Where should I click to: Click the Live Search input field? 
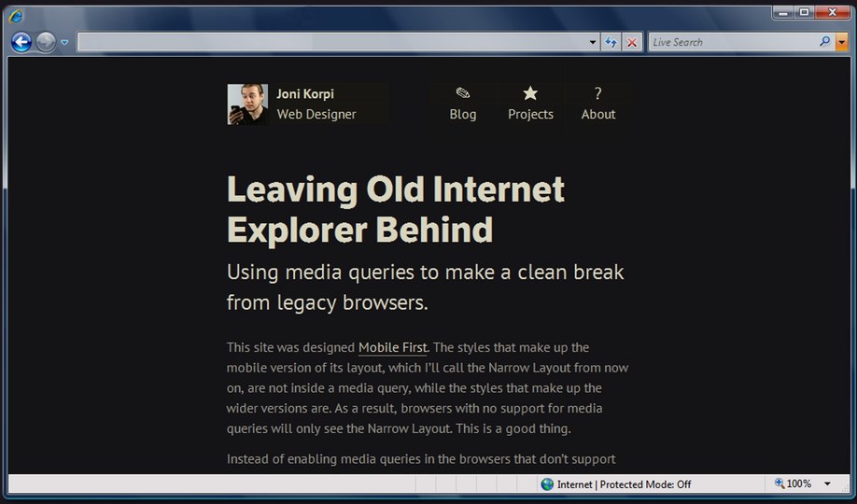pos(734,42)
